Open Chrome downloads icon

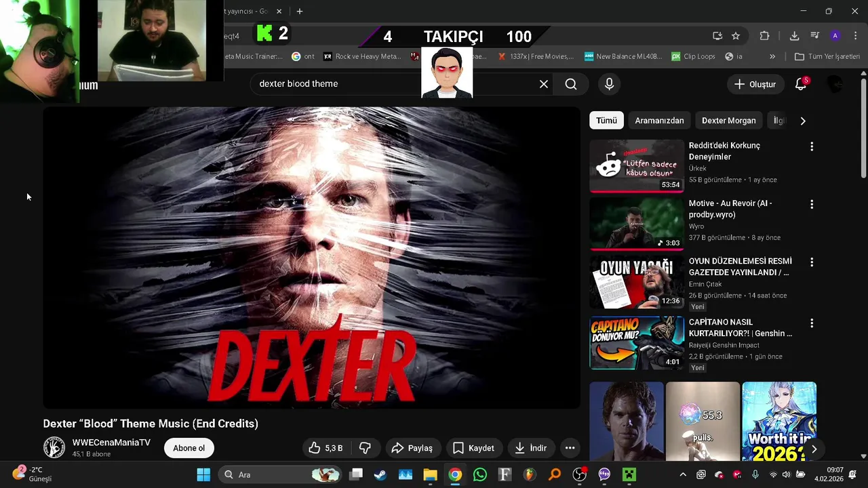tap(794, 36)
